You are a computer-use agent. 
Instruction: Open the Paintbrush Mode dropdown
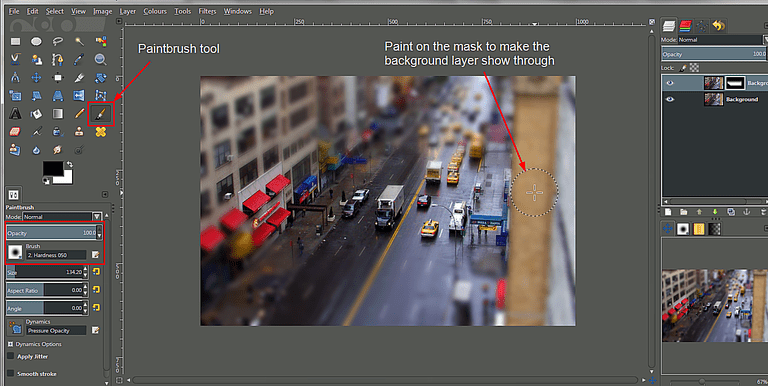coord(62,217)
